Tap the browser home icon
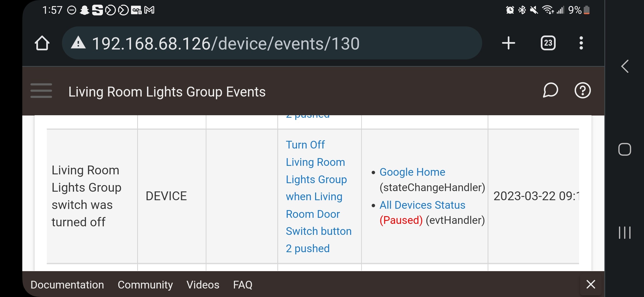 tap(42, 43)
